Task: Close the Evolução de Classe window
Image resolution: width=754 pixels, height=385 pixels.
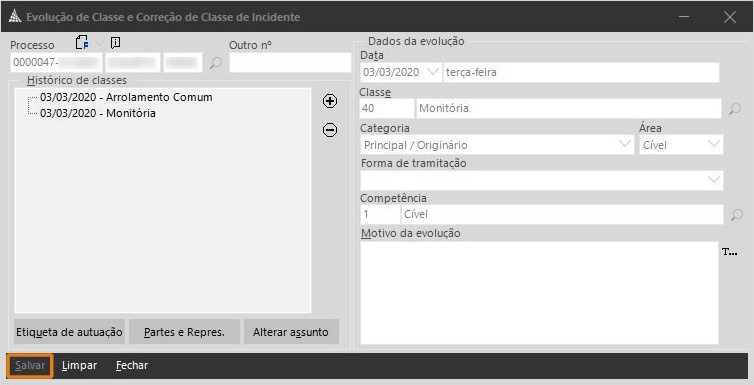Action: 729,17
